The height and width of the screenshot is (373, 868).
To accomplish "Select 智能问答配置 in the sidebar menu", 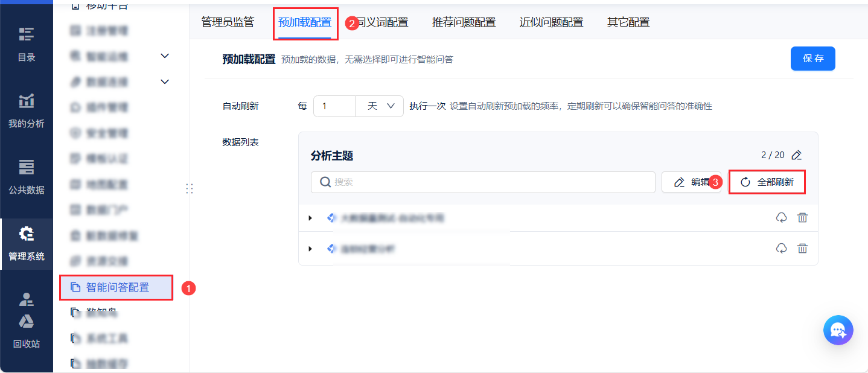I will click(x=116, y=287).
